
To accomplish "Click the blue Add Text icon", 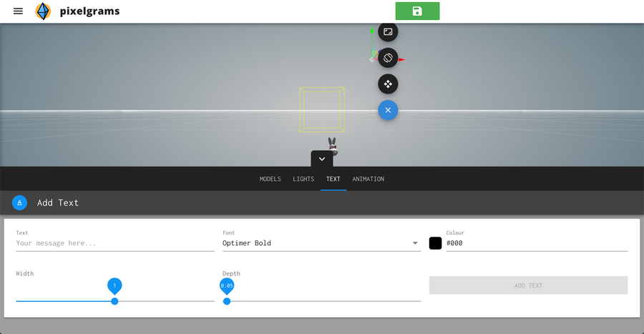I will 20,202.
